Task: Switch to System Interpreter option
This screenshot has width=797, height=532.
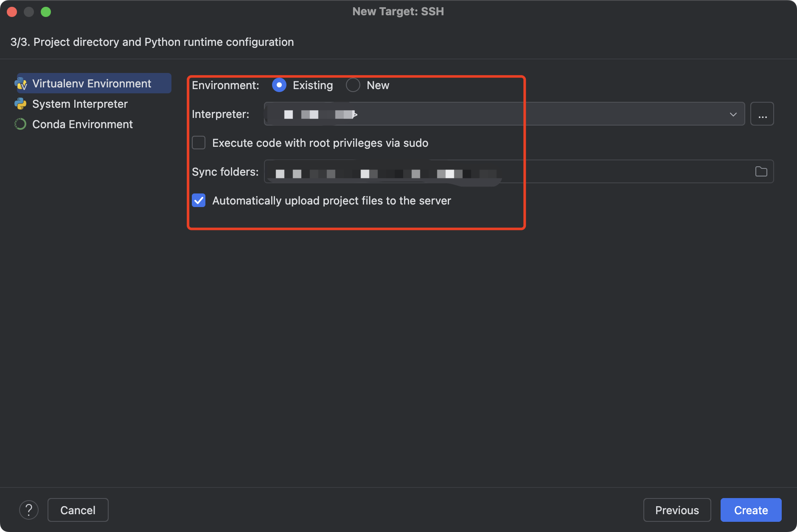Action: 80,104
